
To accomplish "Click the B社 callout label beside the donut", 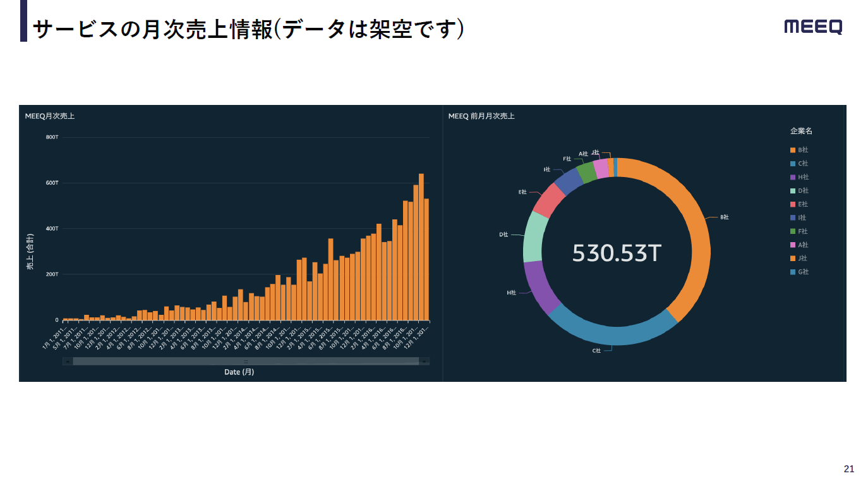I will (725, 217).
